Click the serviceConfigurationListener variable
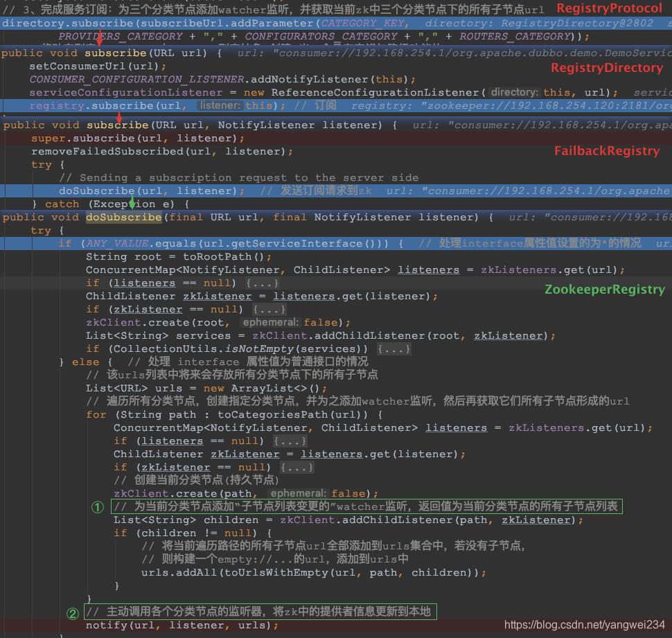The image size is (672, 638). pyautogui.click(x=126, y=93)
